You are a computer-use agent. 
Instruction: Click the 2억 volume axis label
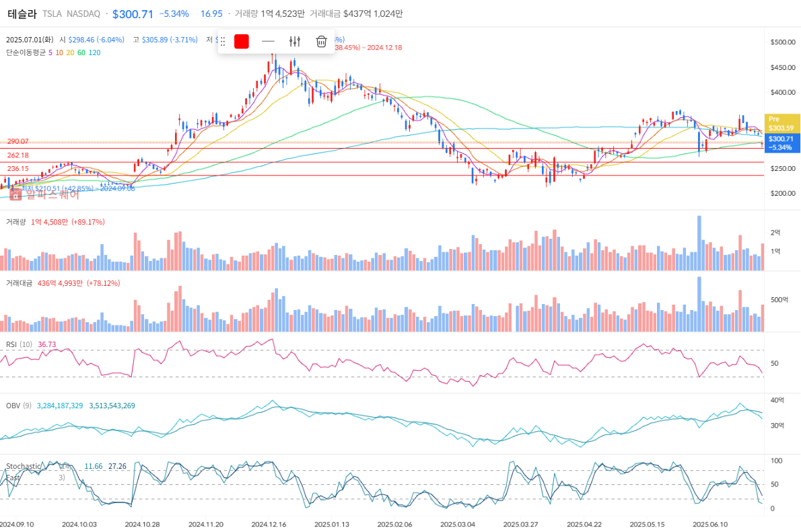(775, 233)
